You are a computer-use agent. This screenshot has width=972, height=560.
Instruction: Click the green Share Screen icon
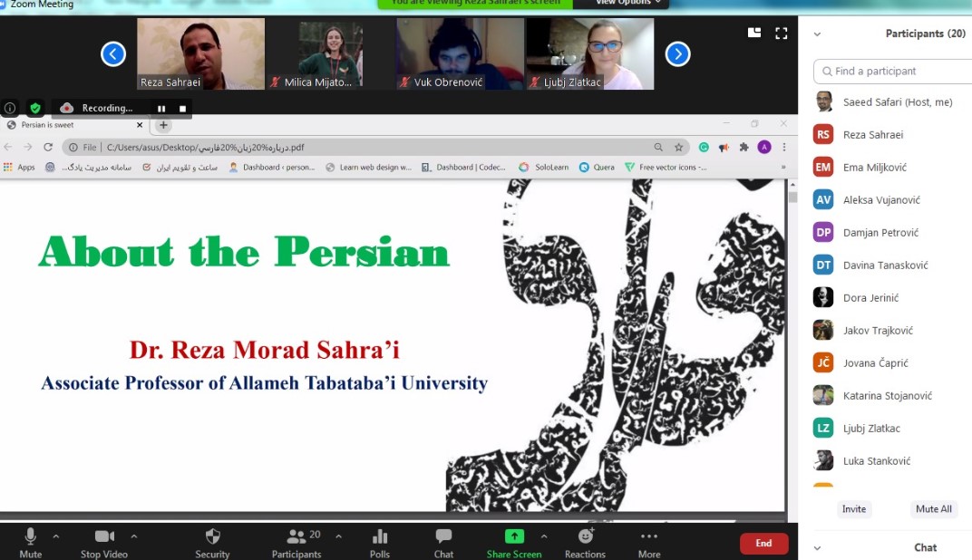pos(514,536)
